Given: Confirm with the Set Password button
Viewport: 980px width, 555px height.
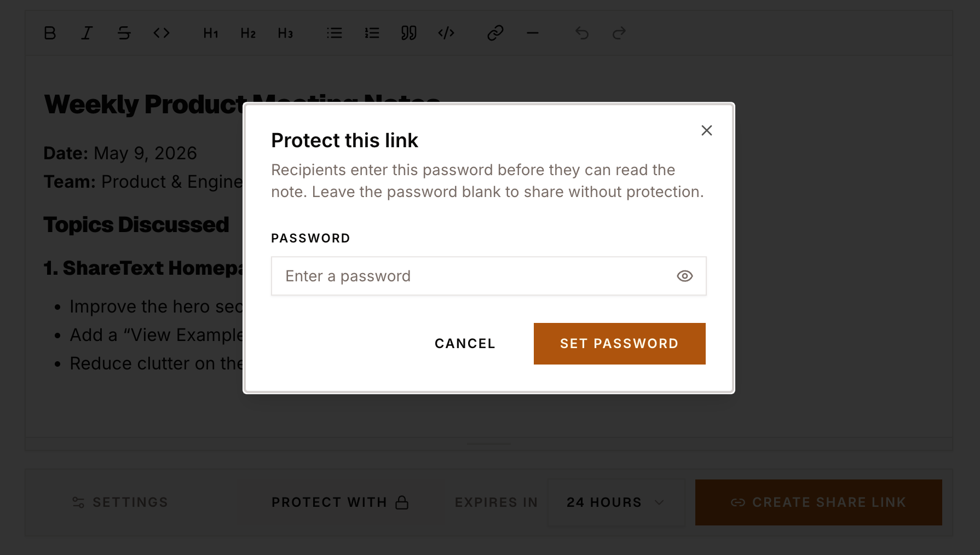Looking at the screenshot, I should 620,344.
